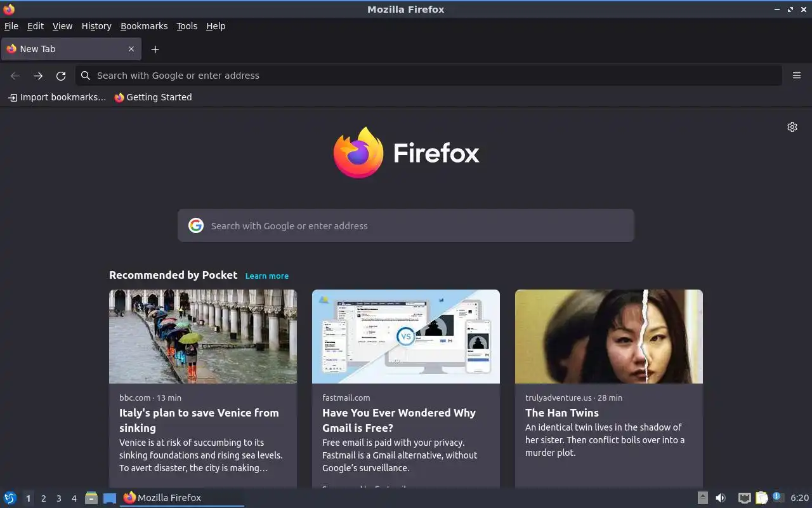Open the taskbar application start menu
This screenshot has width=812, height=508.
click(10, 498)
